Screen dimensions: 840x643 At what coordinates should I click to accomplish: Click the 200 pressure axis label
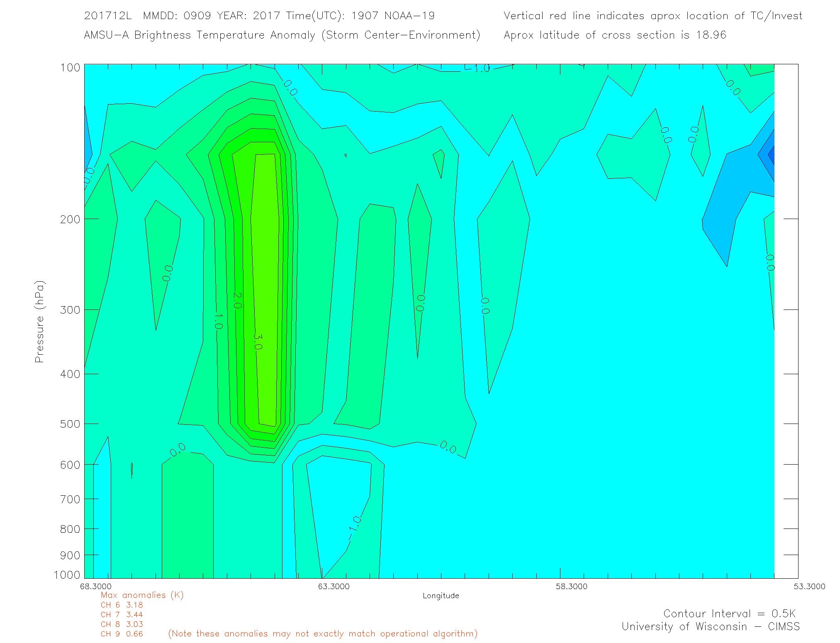[70, 219]
